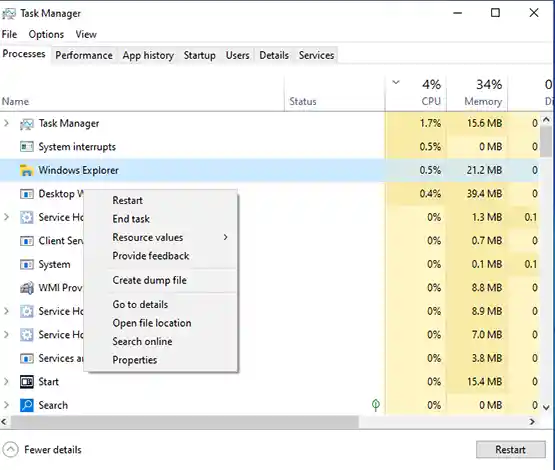The width and height of the screenshot is (555, 470).
Task: Click the green leaf status icon for Search
Action: pyautogui.click(x=376, y=405)
